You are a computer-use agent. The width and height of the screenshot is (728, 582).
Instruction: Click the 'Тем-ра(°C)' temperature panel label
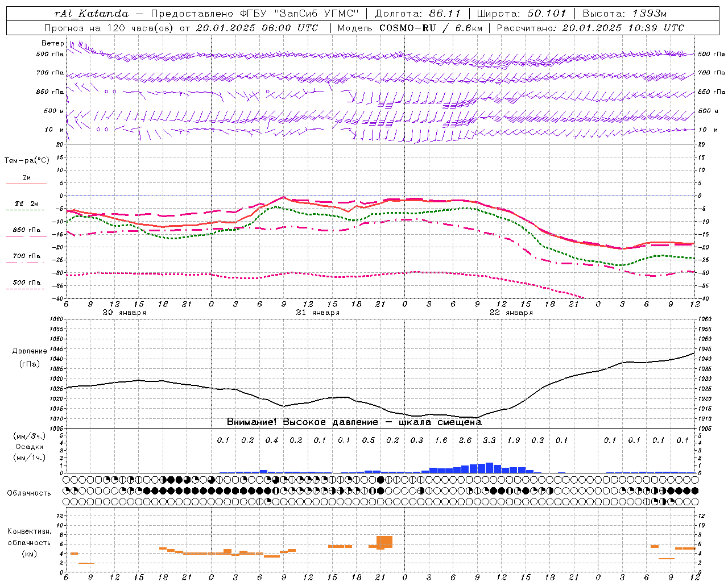click(27, 161)
